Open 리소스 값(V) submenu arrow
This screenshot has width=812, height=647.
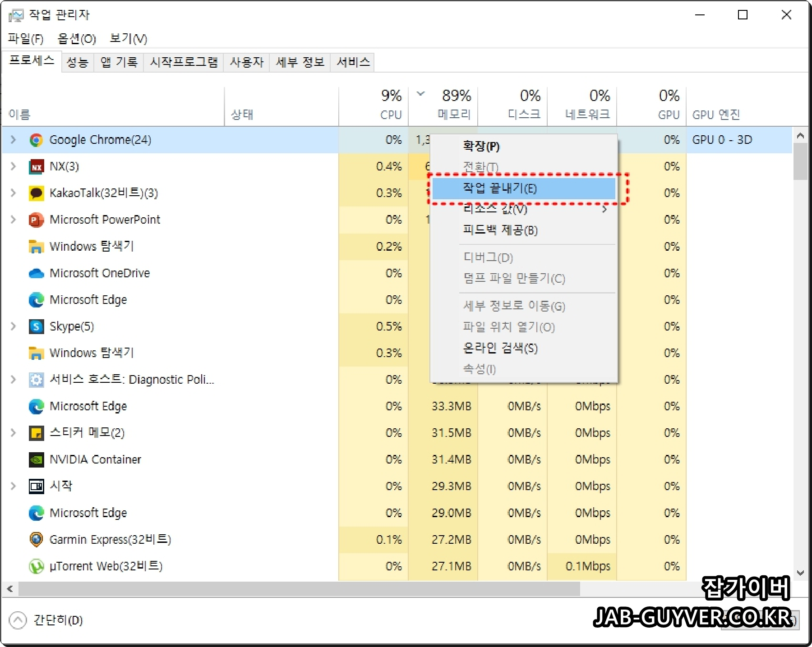(604, 209)
